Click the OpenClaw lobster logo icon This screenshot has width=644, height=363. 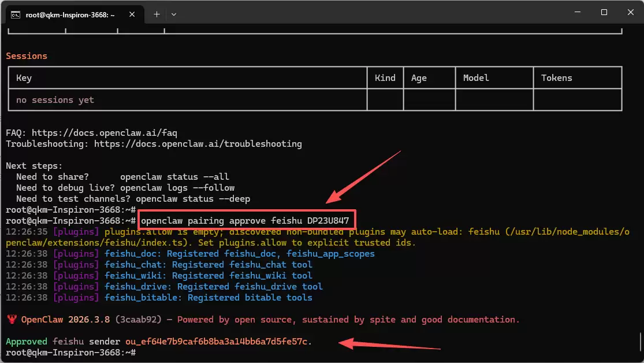click(x=12, y=319)
